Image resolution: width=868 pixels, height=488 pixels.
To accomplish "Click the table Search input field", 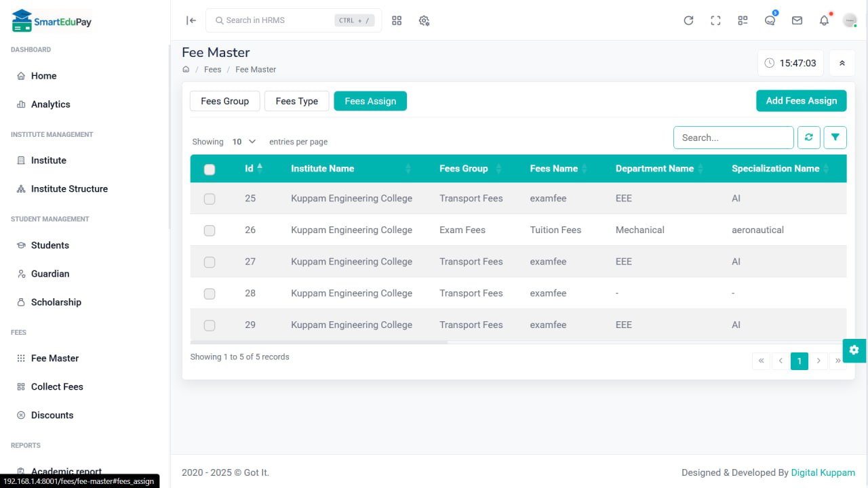I will (733, 138).
